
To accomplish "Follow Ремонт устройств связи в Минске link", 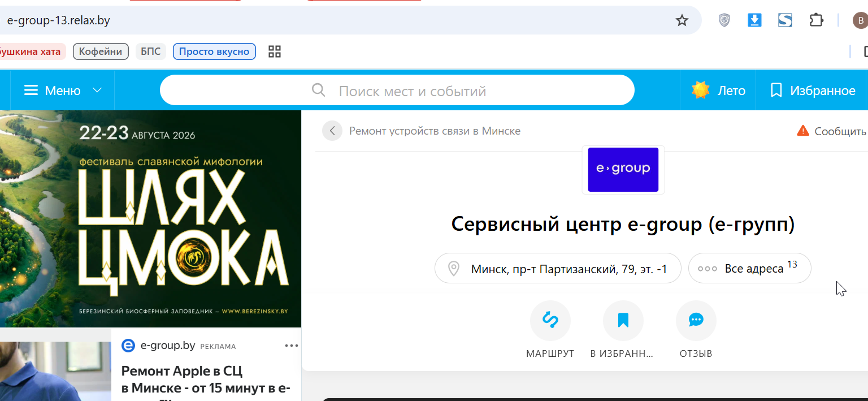I will [435, 131].
